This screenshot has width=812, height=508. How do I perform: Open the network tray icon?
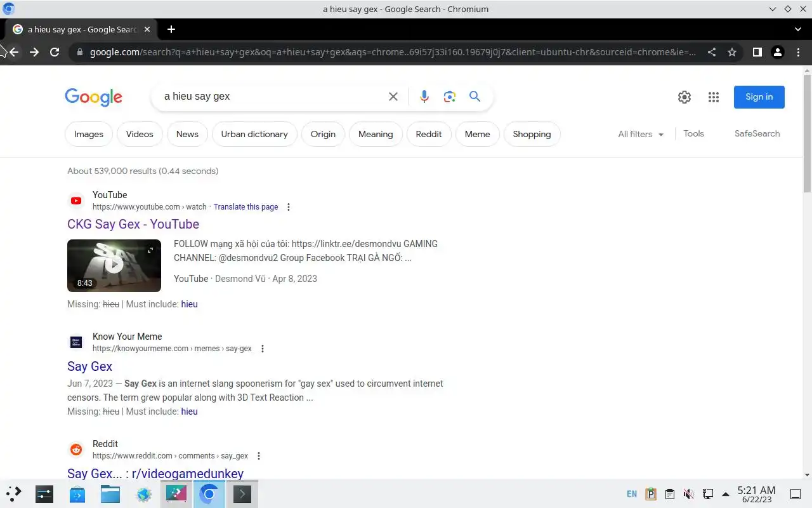708,494
